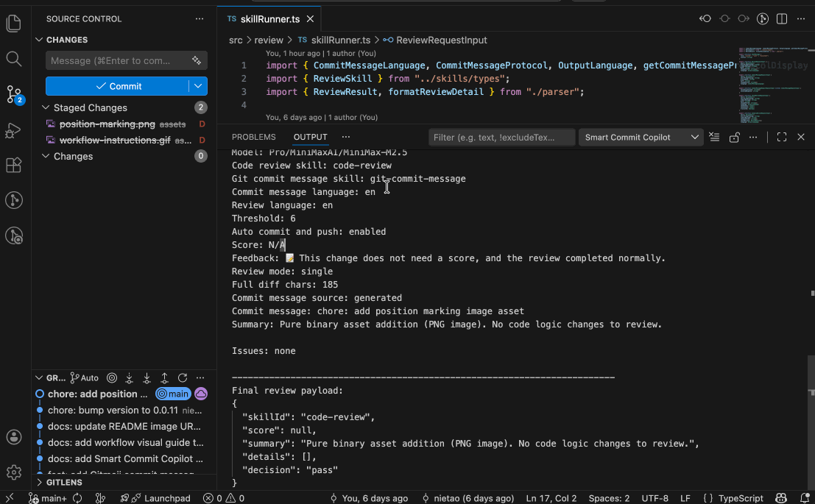Open review folder breadcrumb
This screenshot has height=504, width=815.
coord(269,40)
